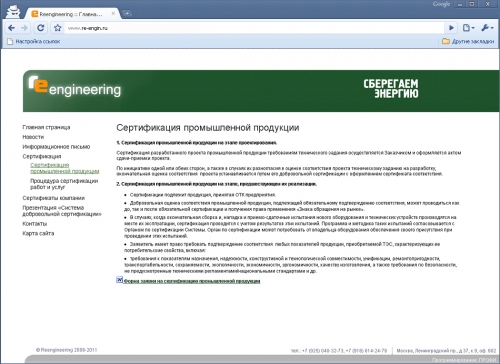Open the Презентация «Система добровольной сертификации» link
This screenshot has width=500, height=364.
62,211
